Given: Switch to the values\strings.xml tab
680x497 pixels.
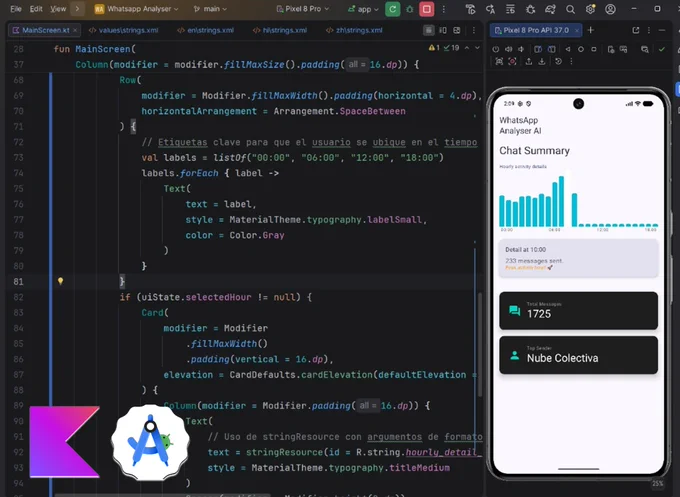Looking at the screenshot, I should click(x=124, y=30).
